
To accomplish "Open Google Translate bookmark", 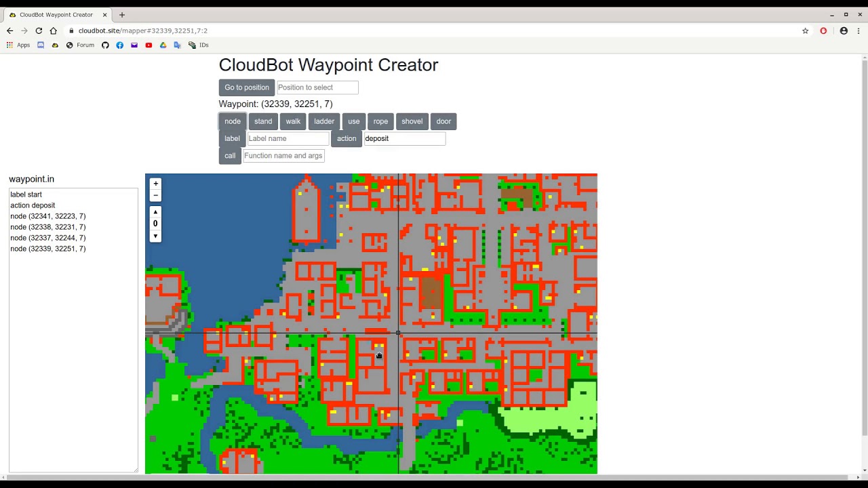I will 178,45.
